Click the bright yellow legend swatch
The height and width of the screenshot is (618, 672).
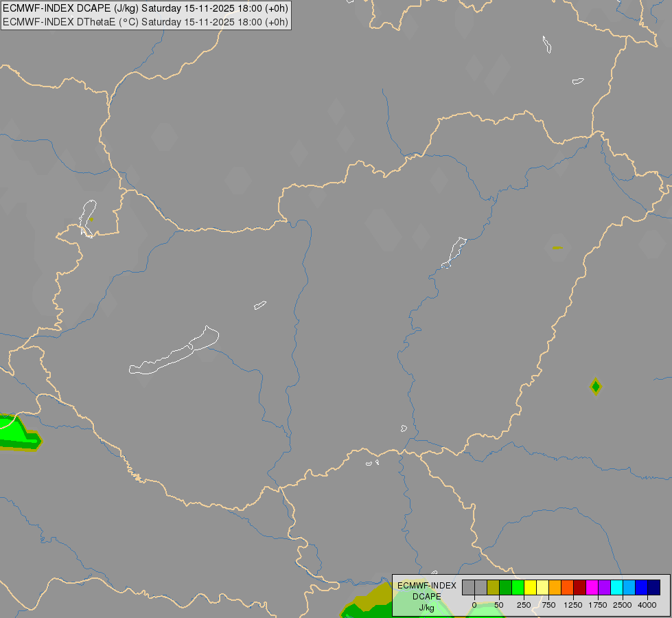pyautogui.click(x=531, y=588)
